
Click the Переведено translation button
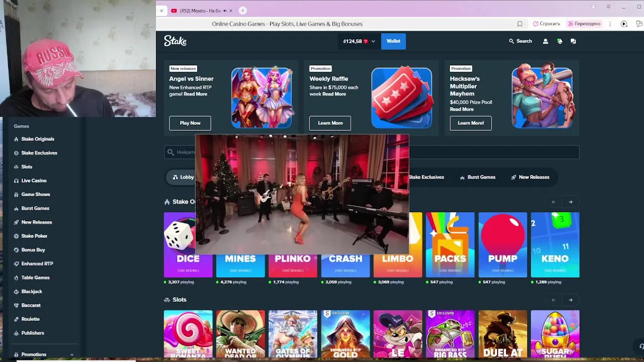[584, 24]
